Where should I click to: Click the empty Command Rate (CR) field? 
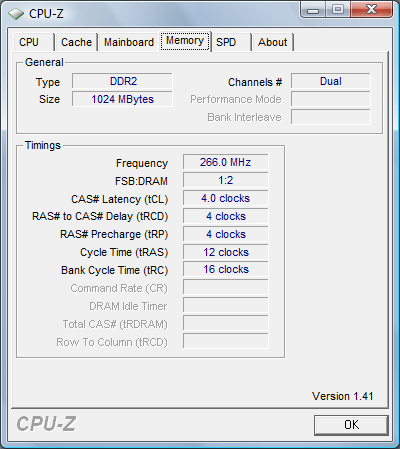tap(226, 287)
